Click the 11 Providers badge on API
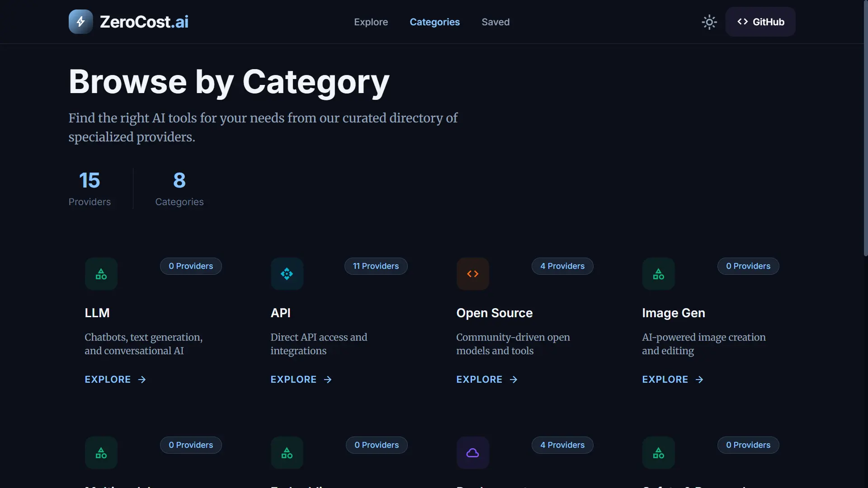 coord(376,266)
